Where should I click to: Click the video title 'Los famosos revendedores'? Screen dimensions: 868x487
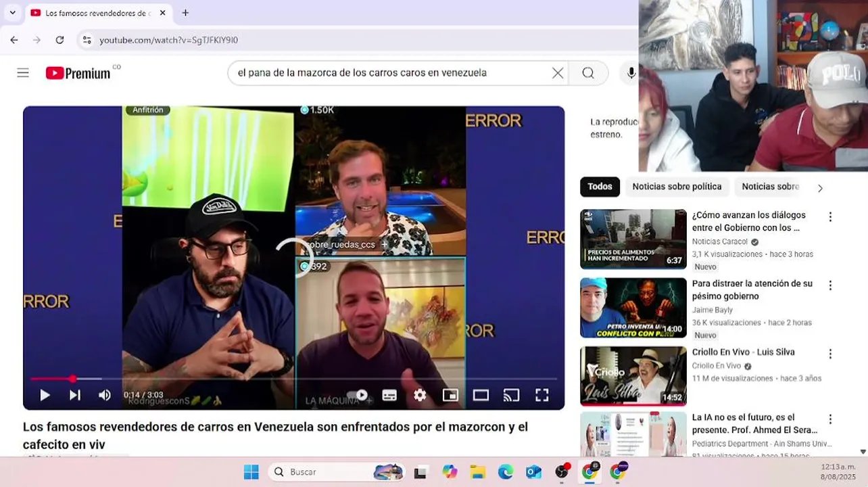tap(275, 436)
